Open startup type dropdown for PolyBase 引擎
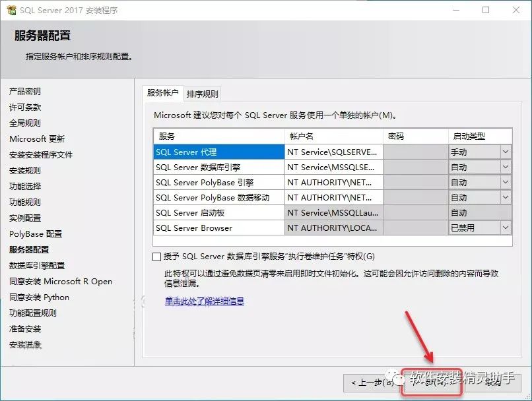532x401 pixels. point(505,183)
